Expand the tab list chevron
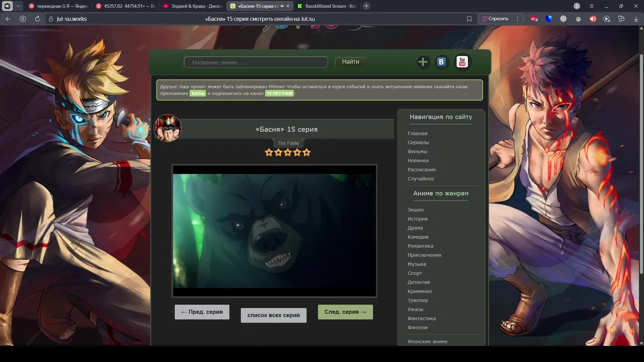 pos(18,6)
